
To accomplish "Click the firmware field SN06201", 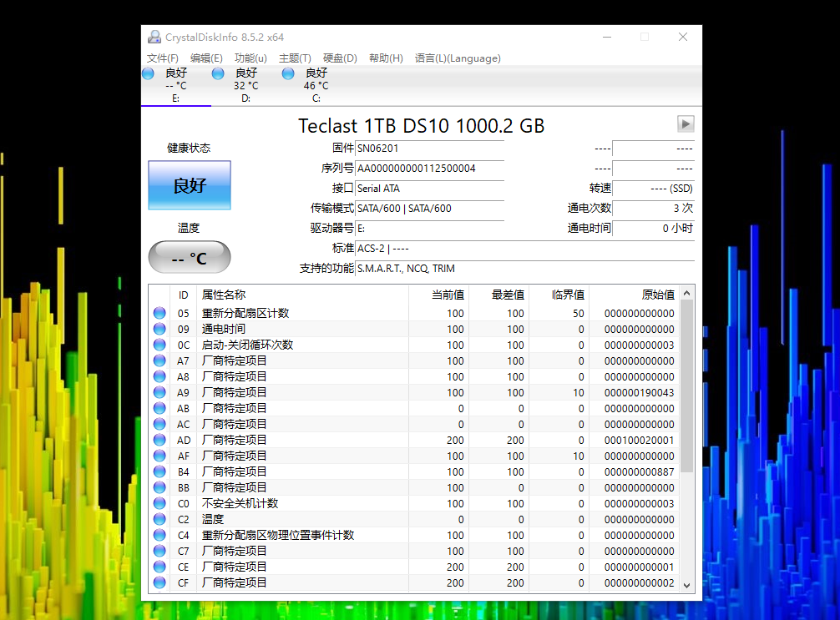I will click(x=430, y=149).
